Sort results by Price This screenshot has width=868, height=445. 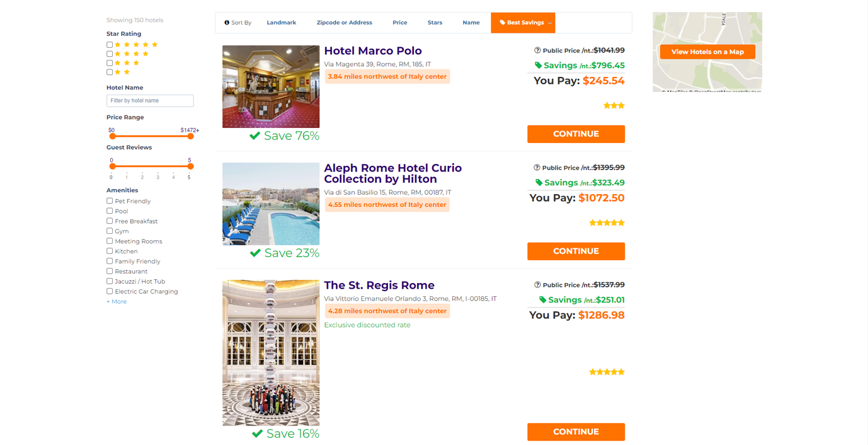(399, 23)
